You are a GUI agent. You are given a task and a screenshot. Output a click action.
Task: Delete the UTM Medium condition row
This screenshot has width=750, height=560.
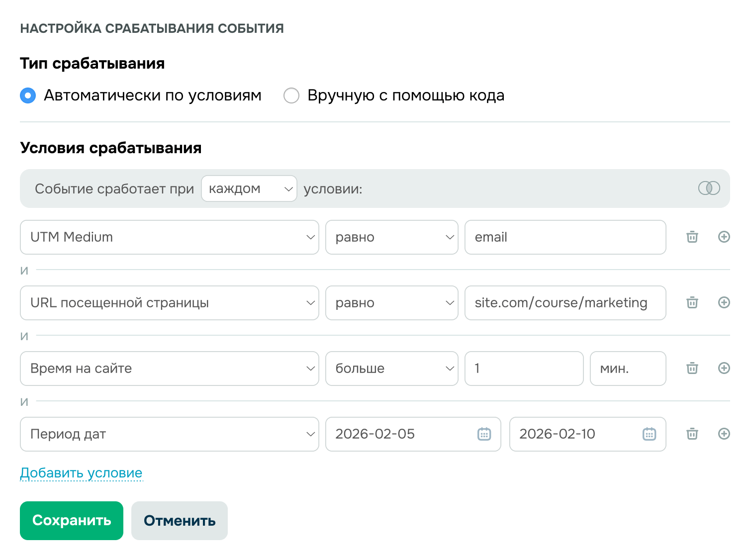pos(691,237)
